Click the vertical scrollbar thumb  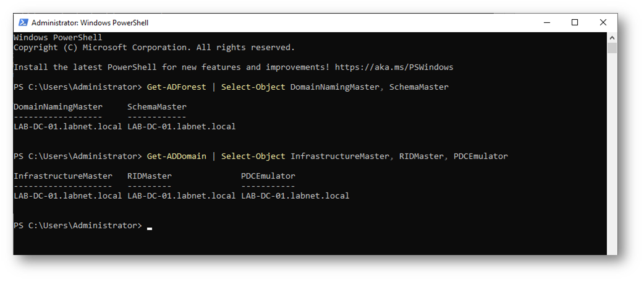point(612,48)
